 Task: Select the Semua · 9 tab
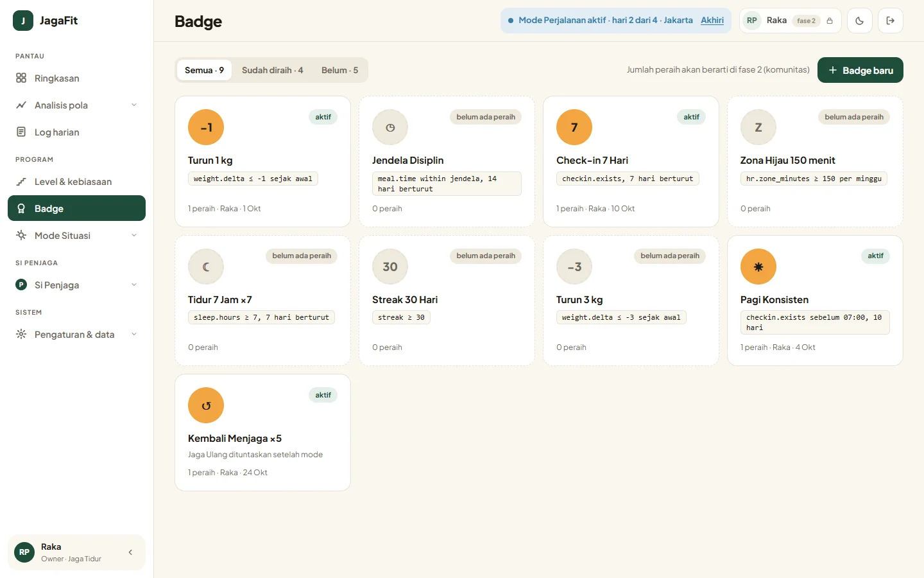pyautogui.click(x=204, y=70)
